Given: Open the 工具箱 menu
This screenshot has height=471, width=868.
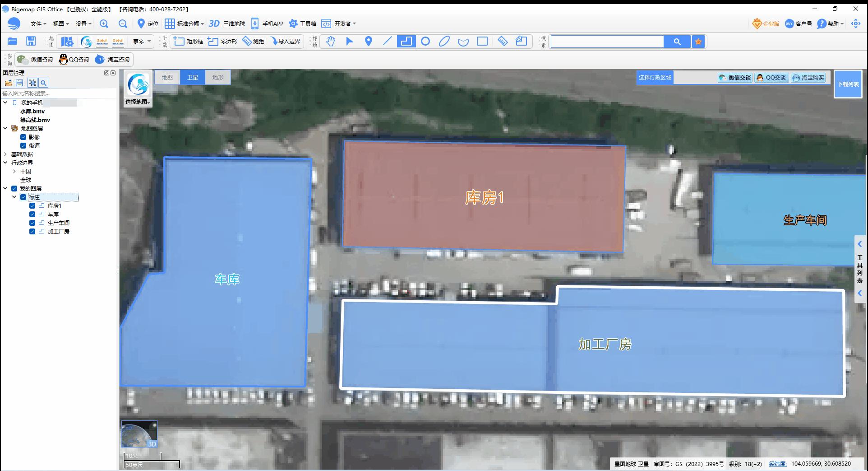Looking at the screenshot, I should tap(307, 23).
